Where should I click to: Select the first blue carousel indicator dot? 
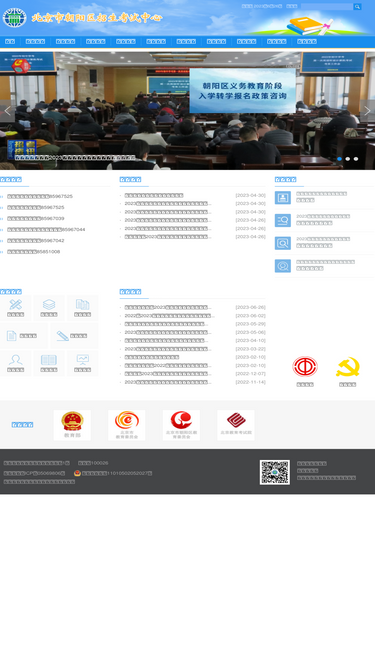339,159
